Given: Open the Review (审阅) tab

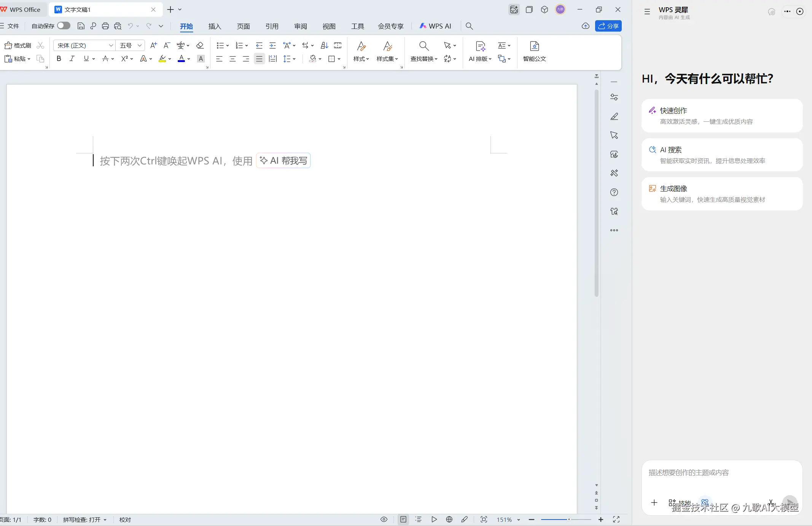Looking at the screenshot, I should [x=300, y=26].
